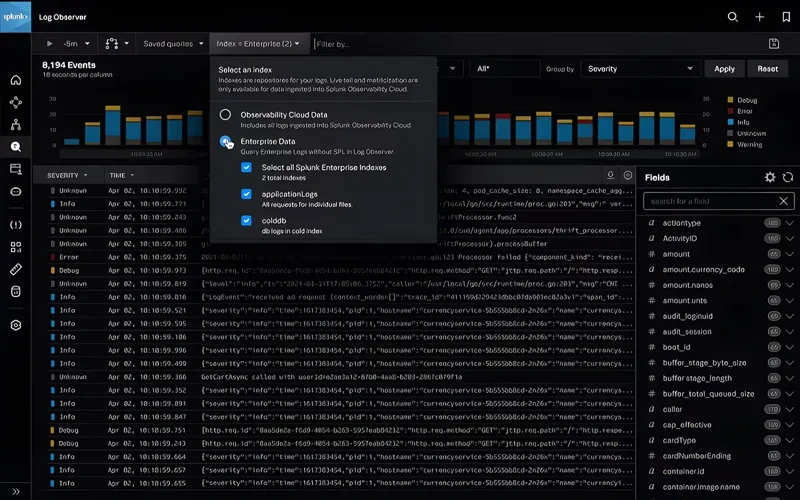The height and width of the screenshot is (500, 800).
Task: Click the Splunk logo
Action: (15, 16)
